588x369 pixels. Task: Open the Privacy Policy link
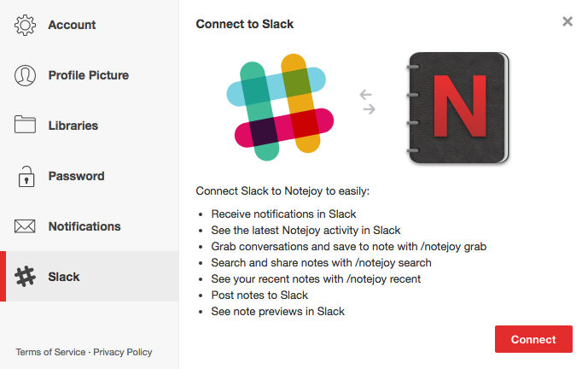[123, 352]
